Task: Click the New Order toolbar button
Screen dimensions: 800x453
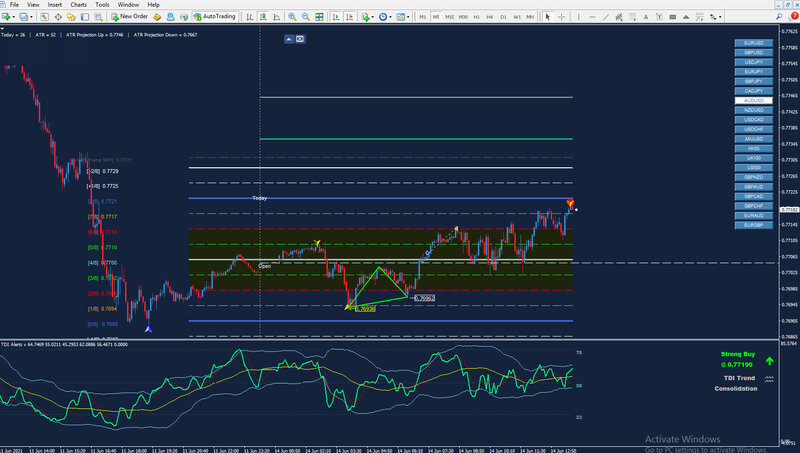Action: 128,17
